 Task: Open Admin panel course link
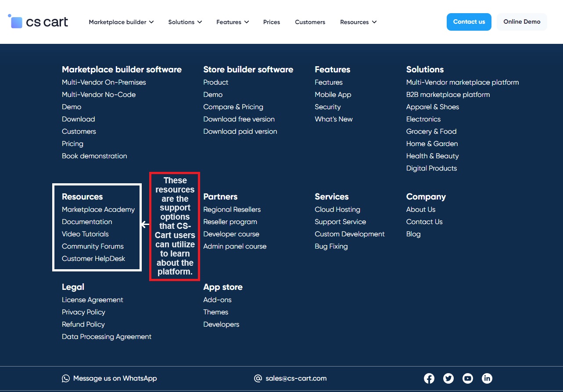(235, 246)
